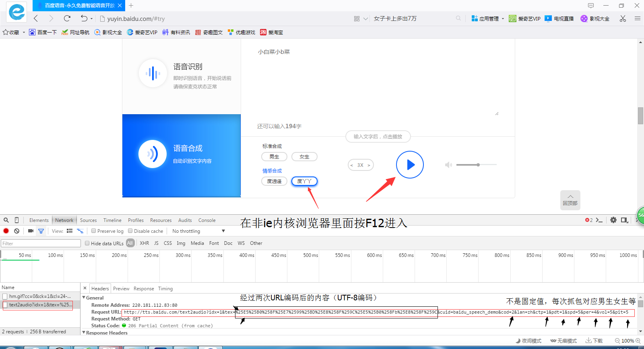This screenshot has height=349, width=644.
Task: Select the hm.gif request row
Action: click(40, 296)
